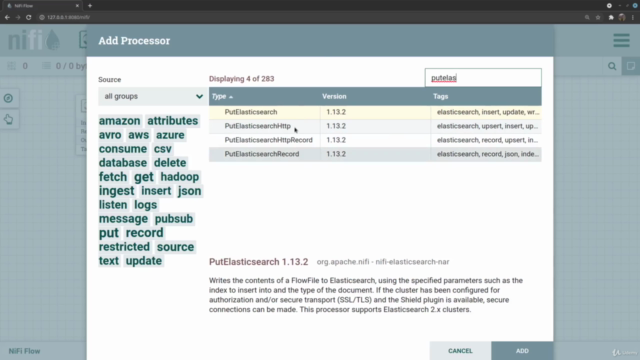Filter by the delete tag

[x=170, y=163]
